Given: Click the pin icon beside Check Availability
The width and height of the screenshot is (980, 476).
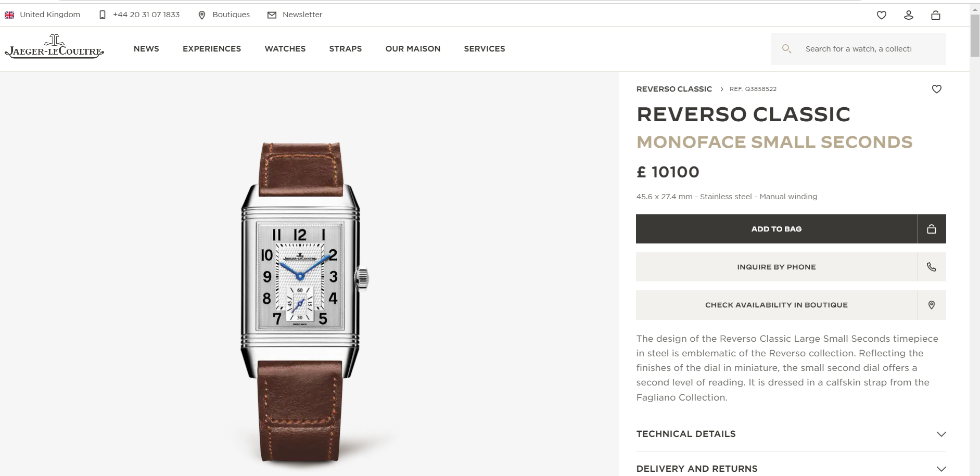Looking at the screenshot, I should 932,305.
